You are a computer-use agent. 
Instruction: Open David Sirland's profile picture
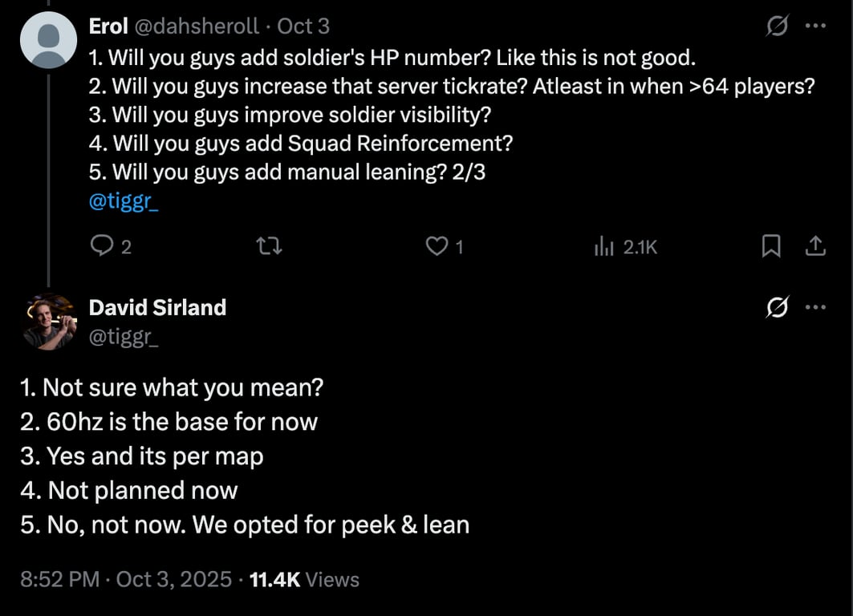click(x=48, y=321)
